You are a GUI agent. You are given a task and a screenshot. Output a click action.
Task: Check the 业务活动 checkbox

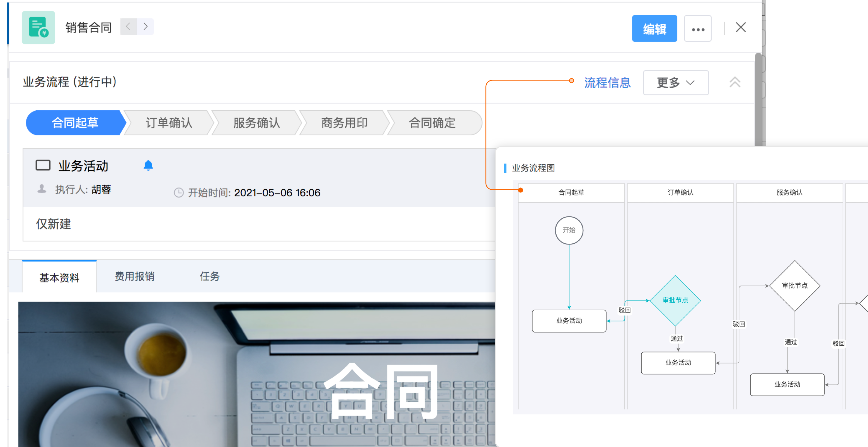(43, 165)
